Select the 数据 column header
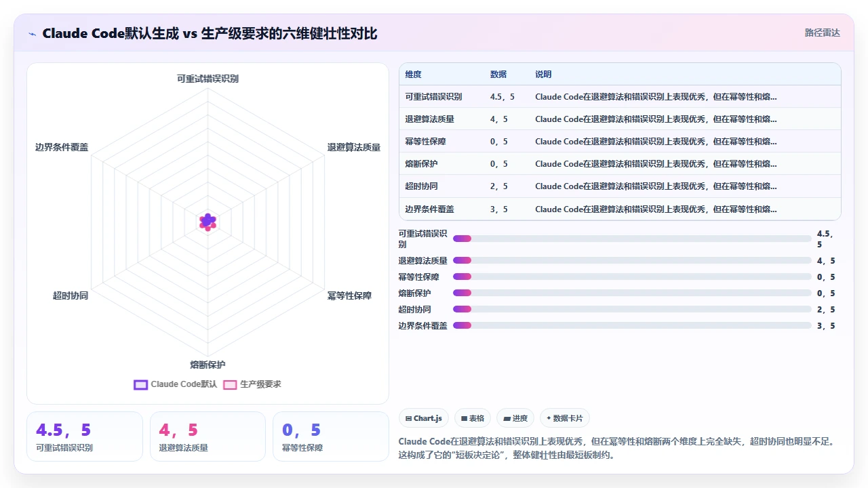 click(x=498, y=75)
